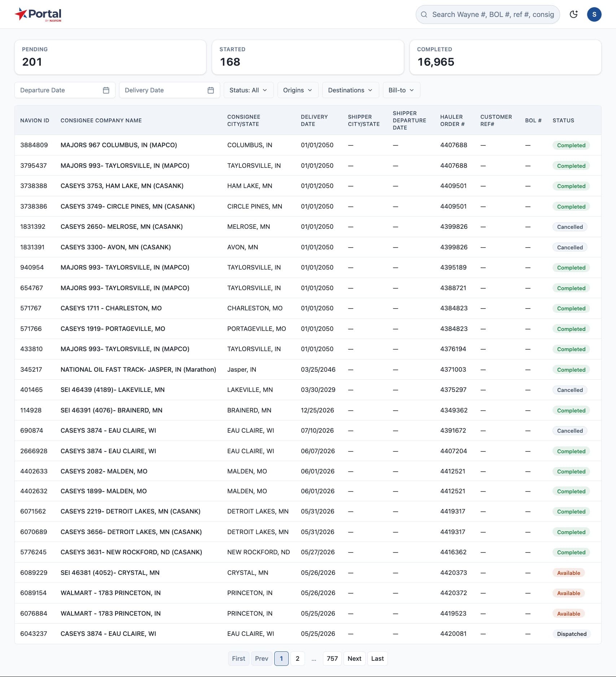Select CASEYS 3656- DETROIT LAKES row
616x677 pixels.
pos(308,532)
